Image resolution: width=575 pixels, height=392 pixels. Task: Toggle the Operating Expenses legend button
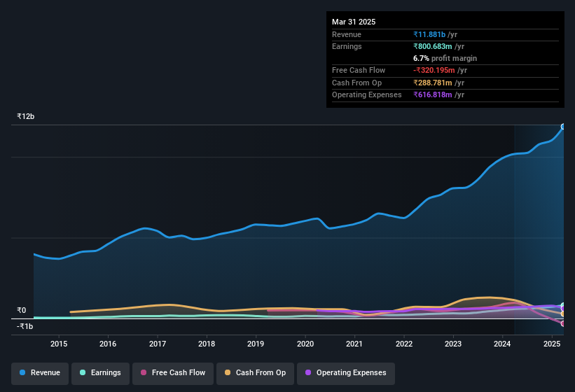pyautogui.click(x=346, y=373)
